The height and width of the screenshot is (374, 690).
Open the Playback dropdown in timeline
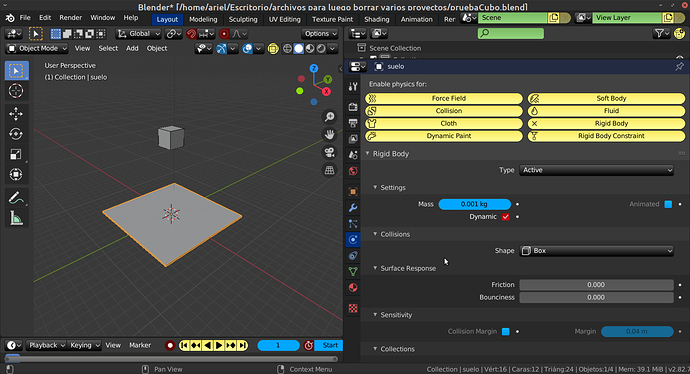coord(46,345)
